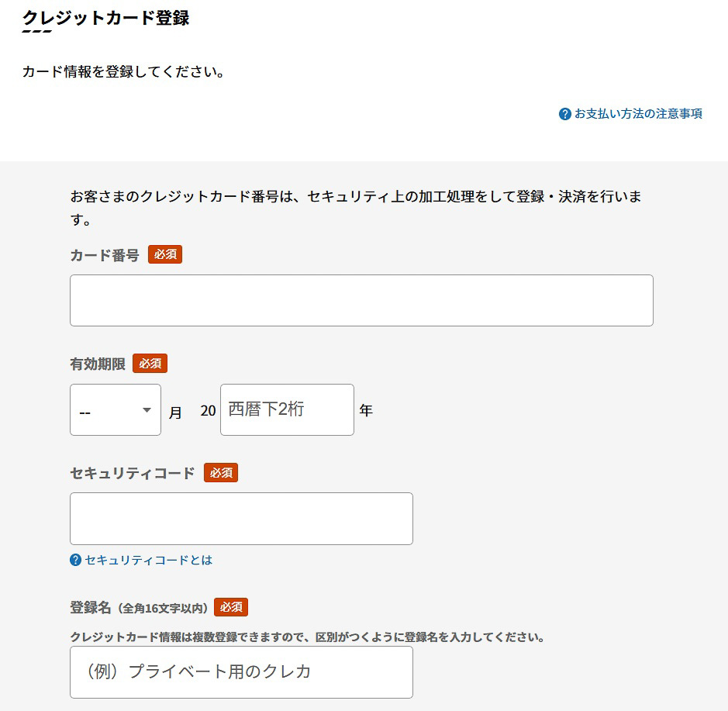Click the カード番号 input field

[361, 300]
